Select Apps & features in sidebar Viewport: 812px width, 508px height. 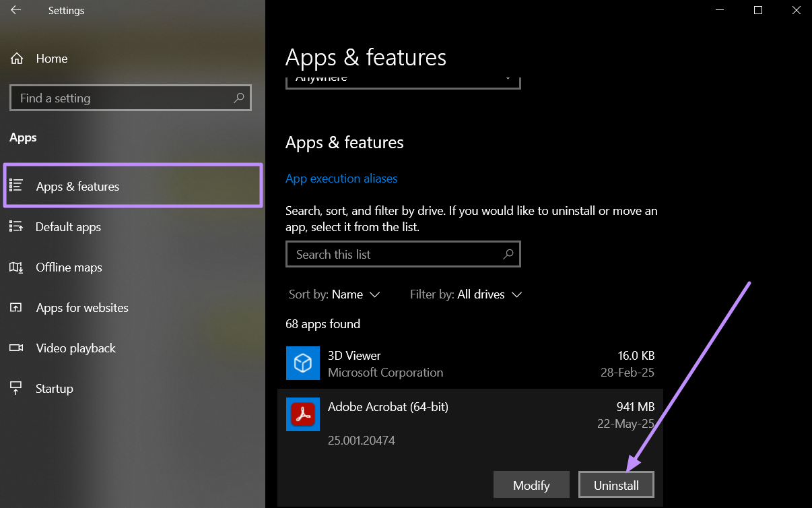tap(133, 185)
